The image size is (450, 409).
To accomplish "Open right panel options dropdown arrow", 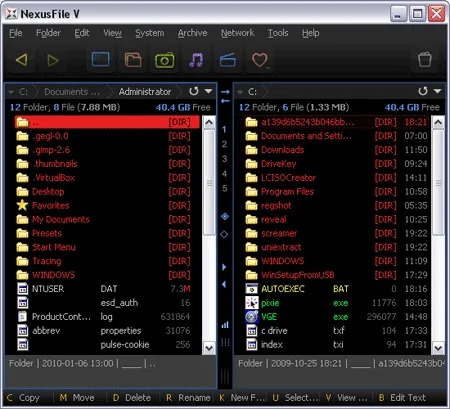I will (438, 91).
